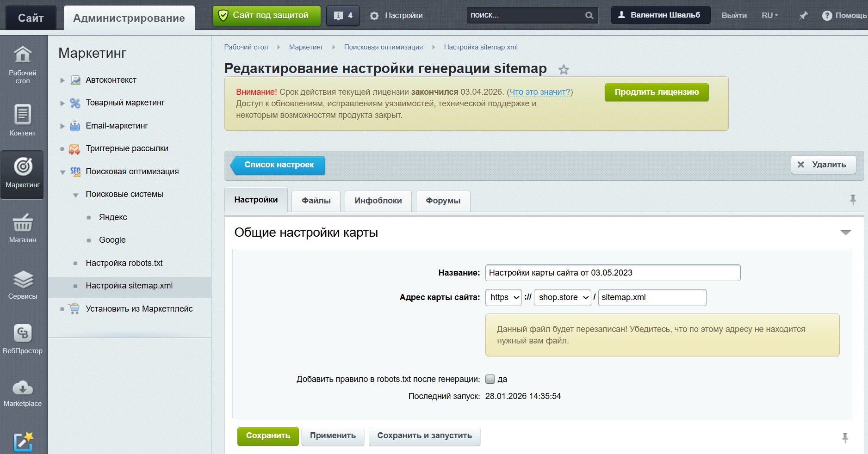
Task: Switch to the Инфоблоки tab
Action: tap(378, 201)
